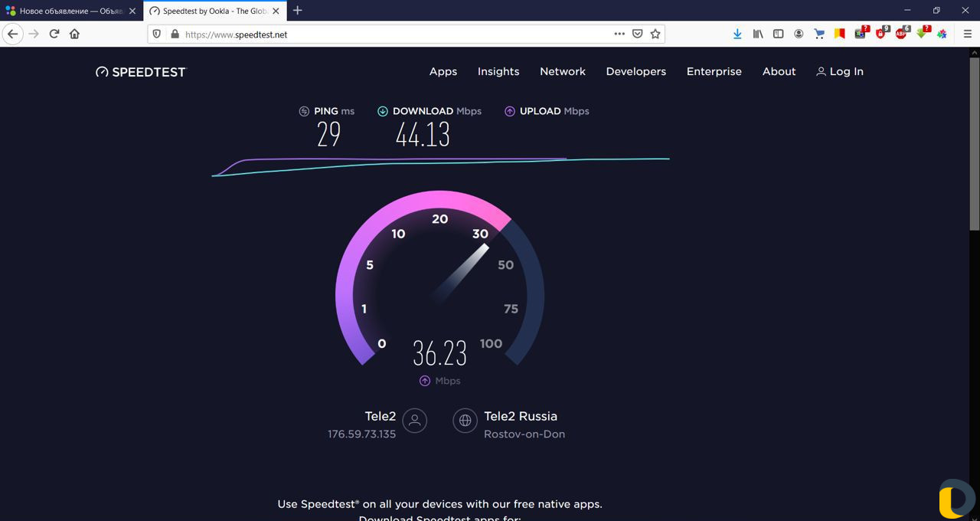Open the Enterprise menu item
This screenshot has height=521, width=980.
coord(714,71)
